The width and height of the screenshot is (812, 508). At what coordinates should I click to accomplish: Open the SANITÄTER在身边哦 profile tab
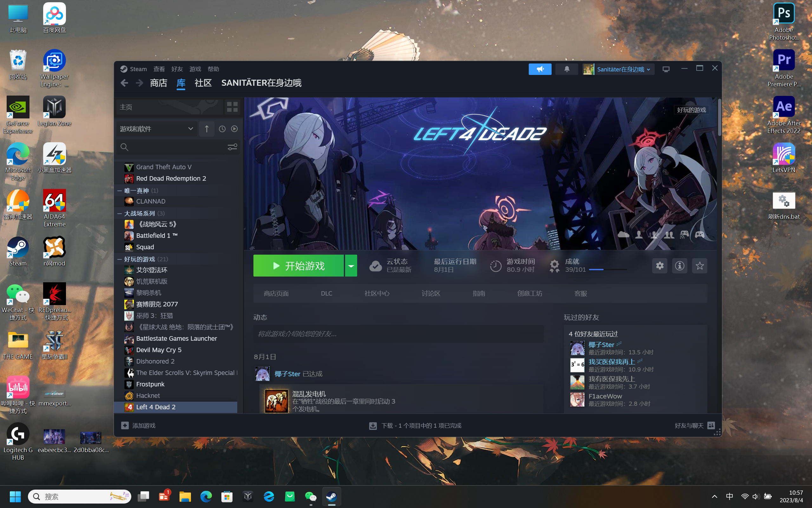pyautogui.click(x=261, y=83)
